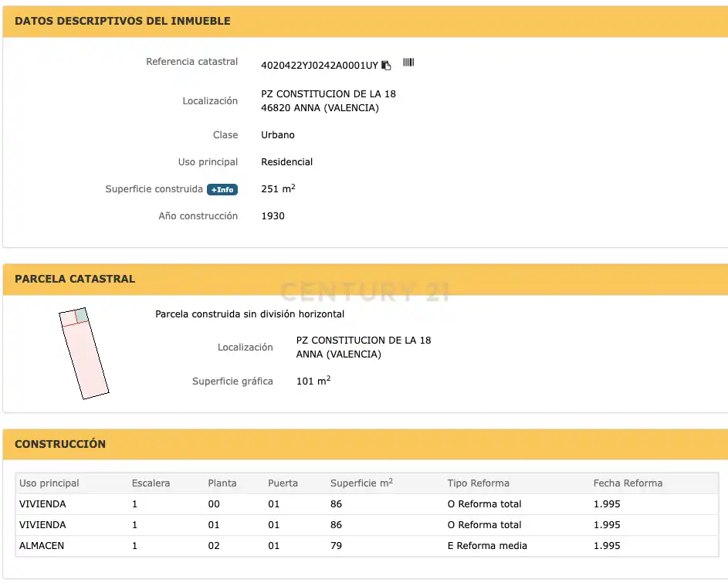This screenshot has height=583, width=728.
Task: Select Fecha Reforma 1.995 in planta 00 row
Action: tap(607, 504)
